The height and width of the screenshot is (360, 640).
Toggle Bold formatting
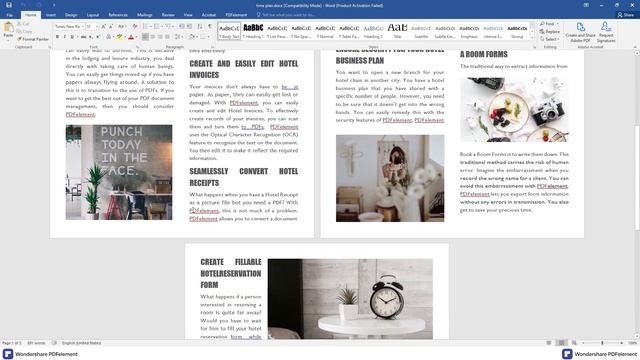[x=57, y=37]
